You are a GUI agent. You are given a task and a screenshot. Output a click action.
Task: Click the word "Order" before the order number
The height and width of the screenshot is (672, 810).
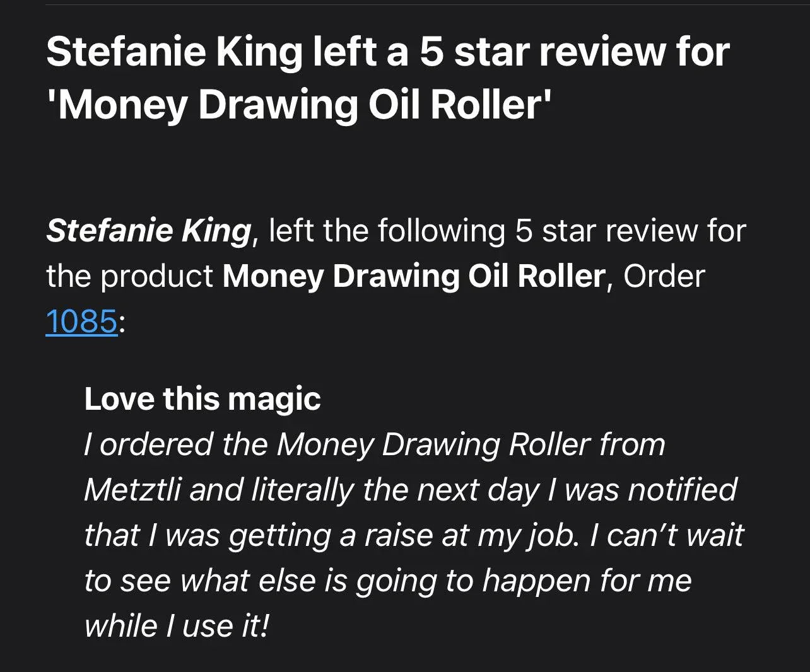pyautogui.click(x=664, y=276)
